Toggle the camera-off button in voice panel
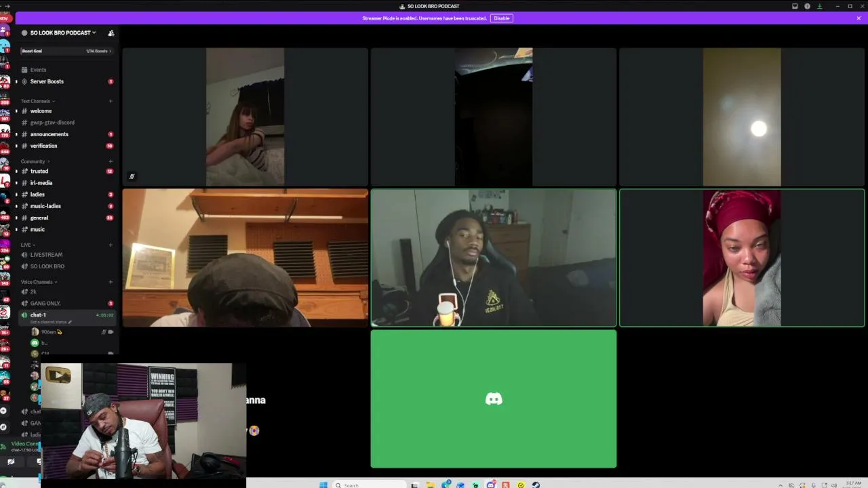868x488 pixels. pos(10,462)
